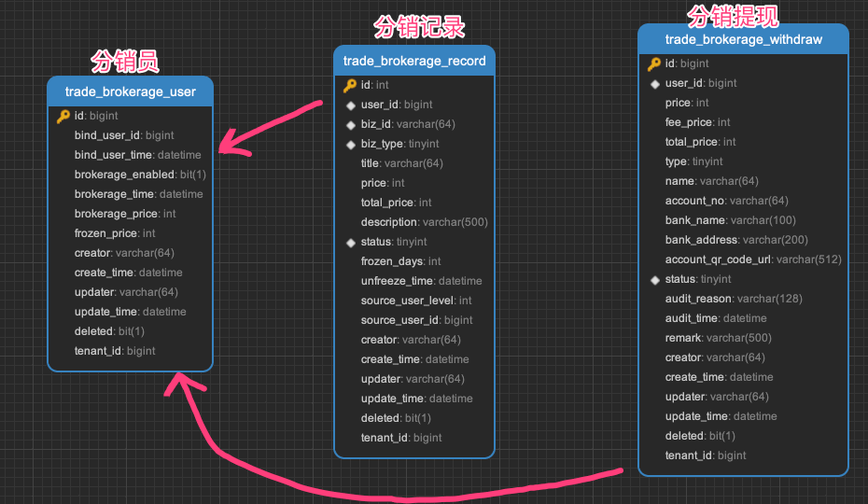
Task: Click the diamond icon beside status in trade_brokerage_withdraw
Action: click(x=655, y=280)
